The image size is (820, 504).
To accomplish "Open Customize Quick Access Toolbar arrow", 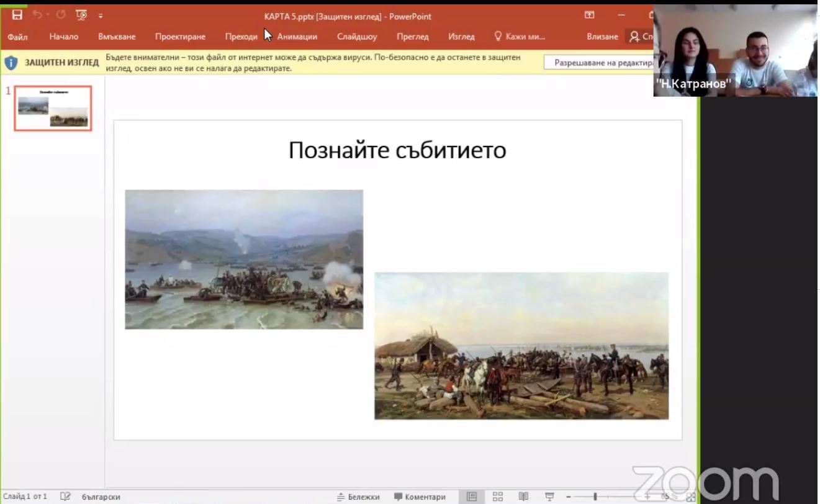I will (x=101, y=16).
